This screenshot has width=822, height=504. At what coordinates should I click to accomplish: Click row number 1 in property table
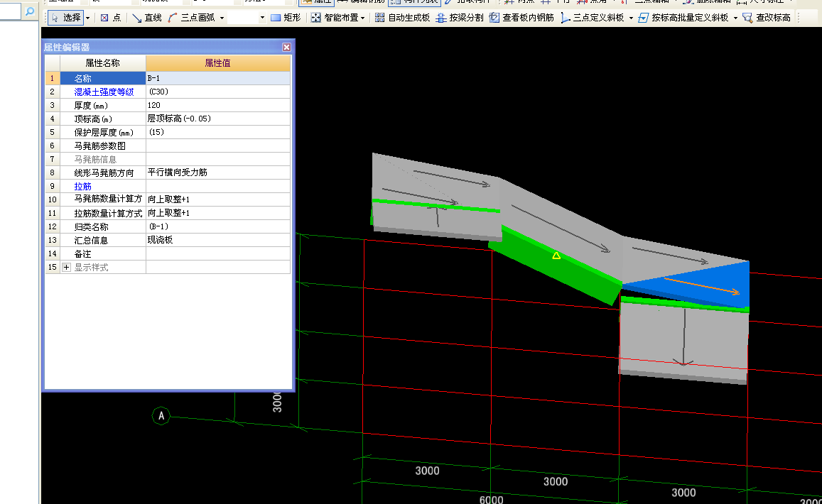pos(52,79)
